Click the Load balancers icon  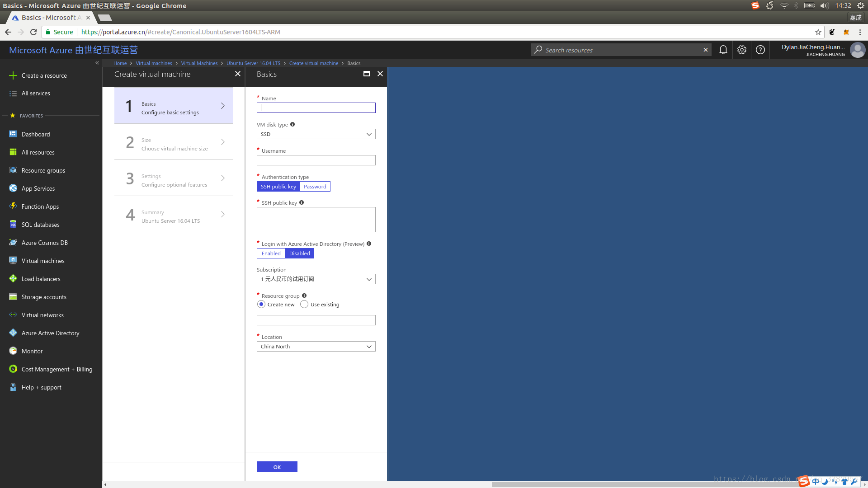13,279
